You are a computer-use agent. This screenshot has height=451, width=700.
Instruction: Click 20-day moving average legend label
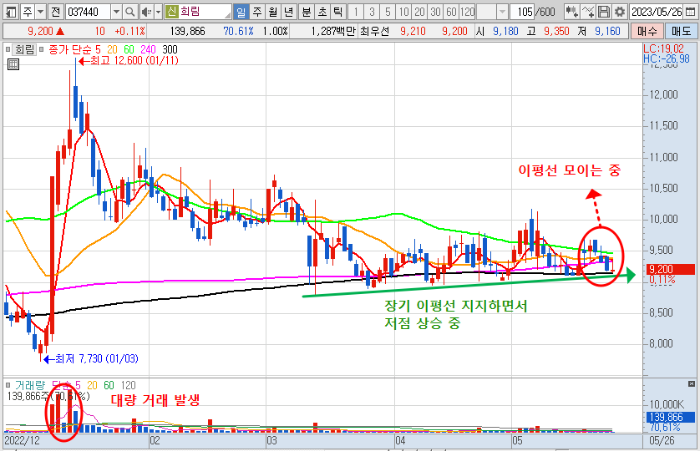pos(112,49)
